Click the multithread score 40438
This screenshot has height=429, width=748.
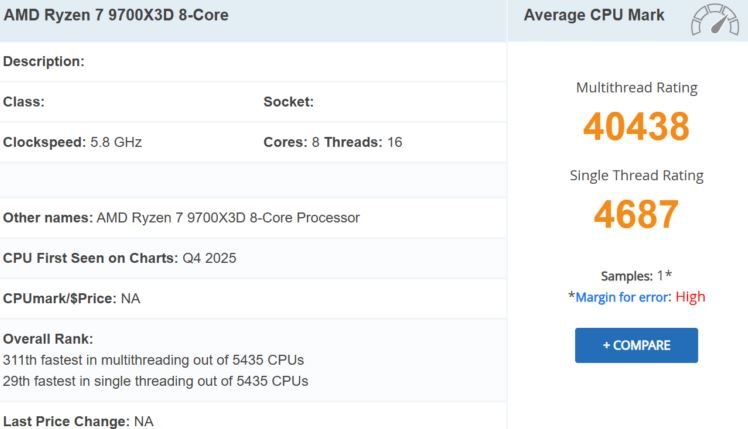pos(636,127)
